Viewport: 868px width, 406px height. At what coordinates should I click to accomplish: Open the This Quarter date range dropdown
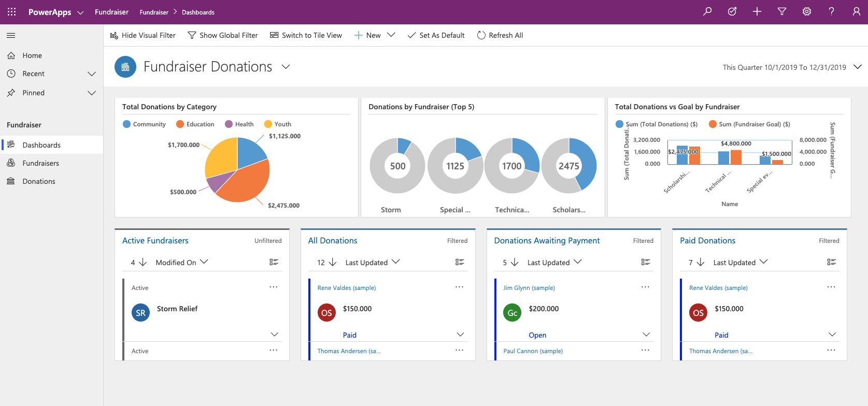coord(857,67)
